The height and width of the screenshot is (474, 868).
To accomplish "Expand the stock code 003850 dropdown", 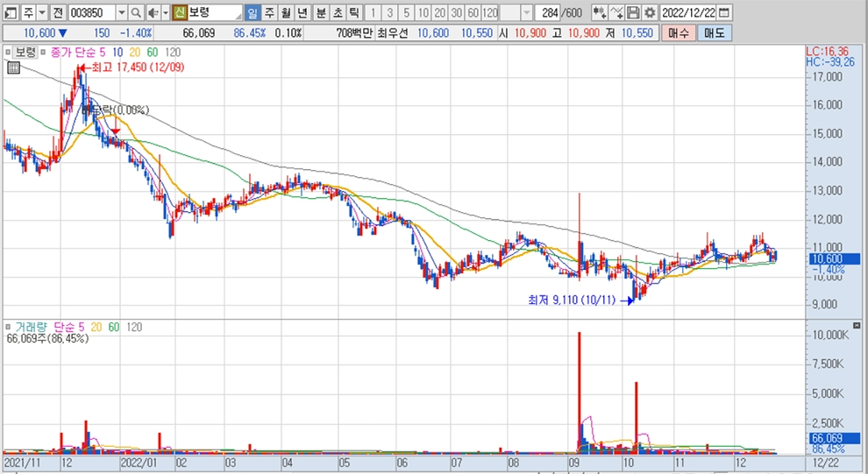I will [x=121, y=13].
